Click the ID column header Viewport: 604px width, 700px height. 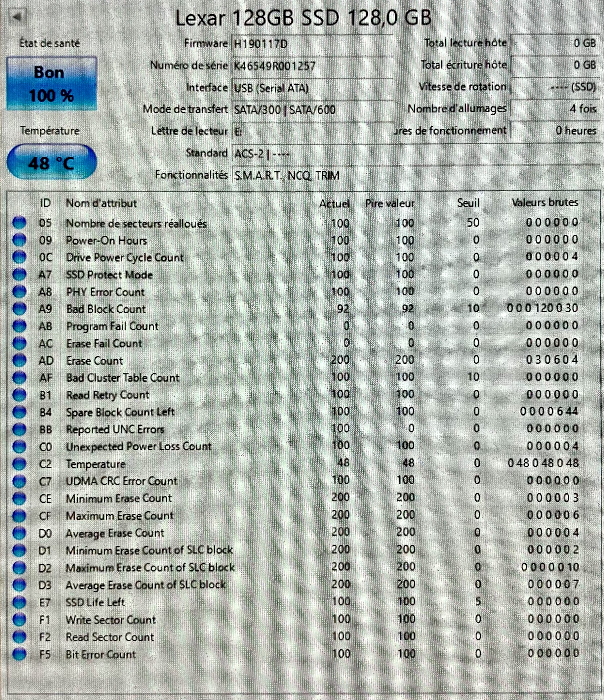tap(45, 203)
